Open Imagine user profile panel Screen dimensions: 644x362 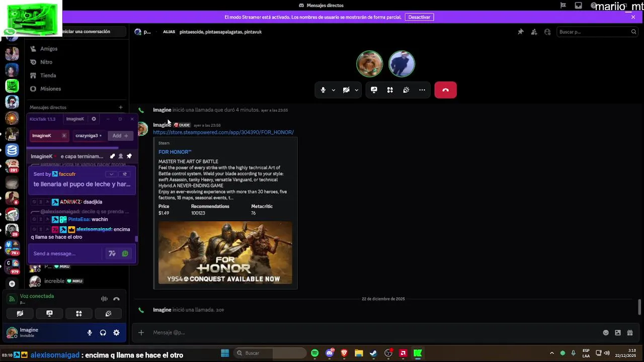pos(30,332)
